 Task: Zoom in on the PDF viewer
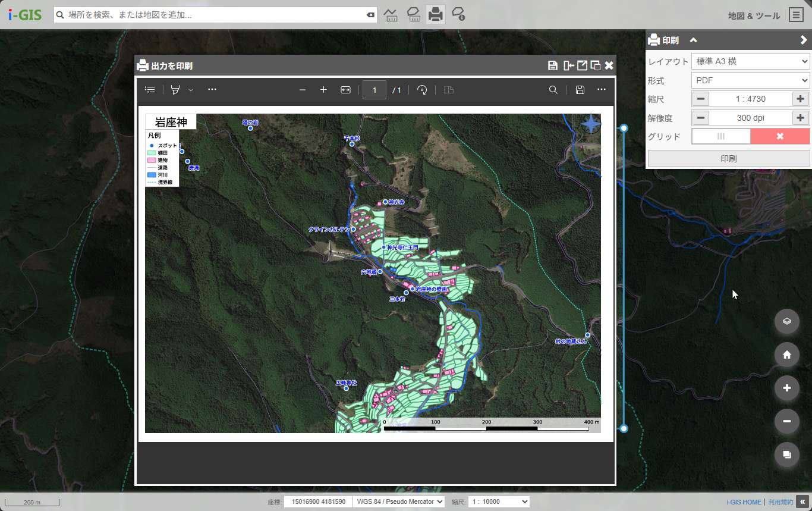323,90
